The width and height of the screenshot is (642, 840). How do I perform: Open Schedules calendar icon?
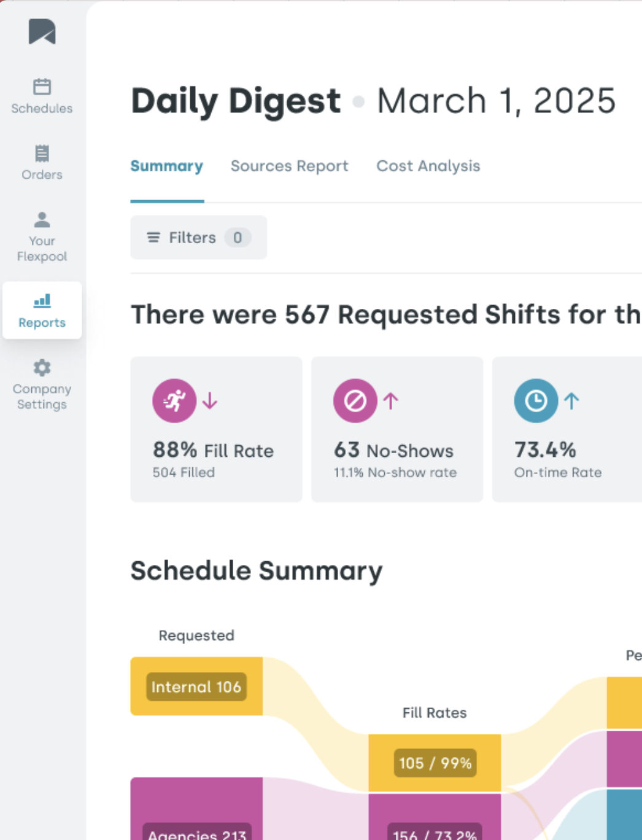click(42, 87)
